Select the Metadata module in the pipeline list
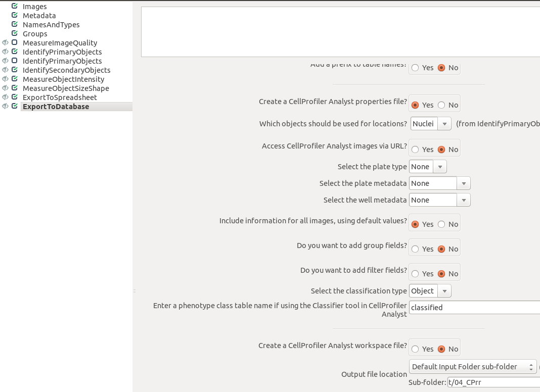 click(x=39, y=15)
